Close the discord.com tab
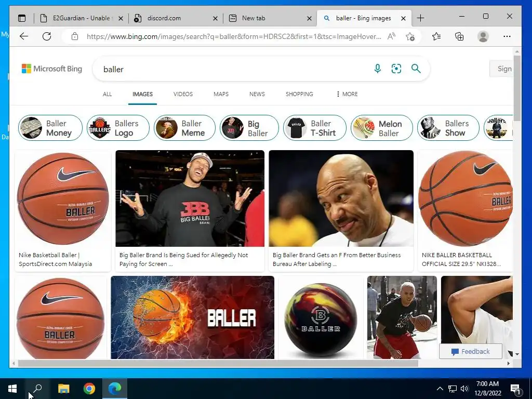 click(x=215, y=18)
